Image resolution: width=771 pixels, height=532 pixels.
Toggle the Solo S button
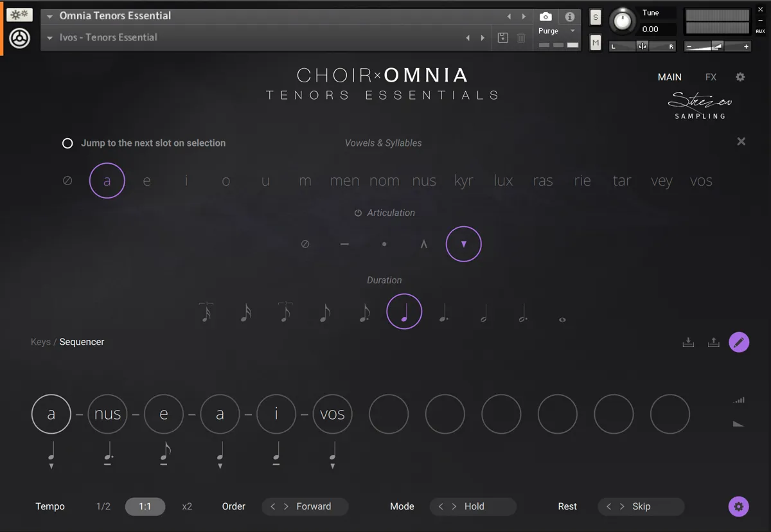pos(596,17)
